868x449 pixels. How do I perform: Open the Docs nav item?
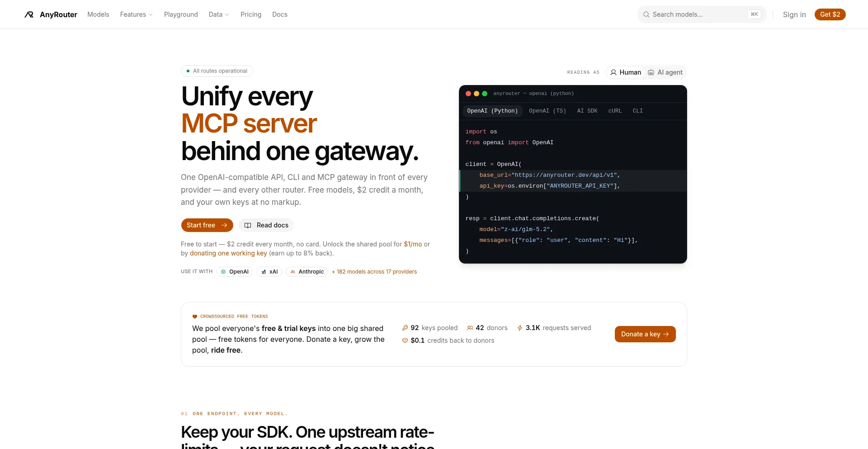[280, 14]
